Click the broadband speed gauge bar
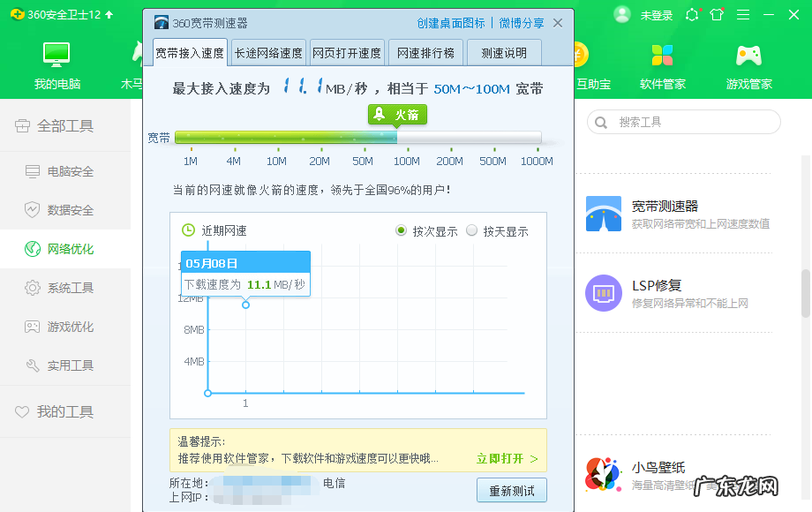Image resolution: width=812 pixels, height=512 pixels. click(x=357, y=137)
